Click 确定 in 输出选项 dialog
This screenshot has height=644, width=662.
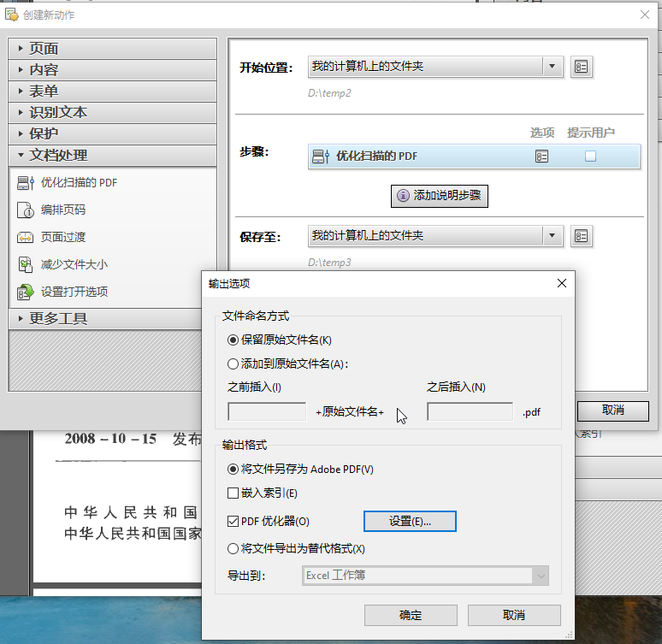point(411,615)
